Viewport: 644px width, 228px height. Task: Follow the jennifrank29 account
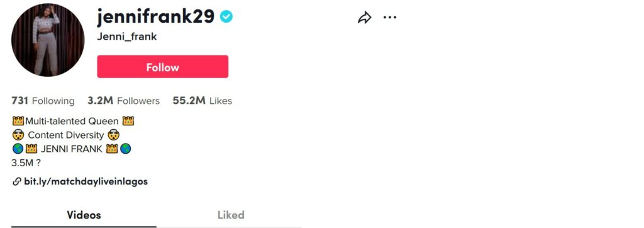pyautogui.click(x=163, y=67)
